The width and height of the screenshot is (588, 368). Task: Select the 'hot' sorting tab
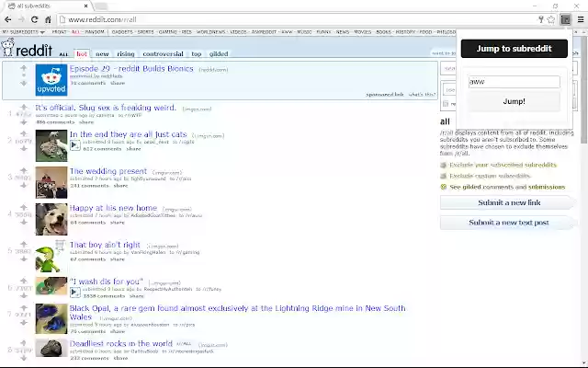pos(82,54)
